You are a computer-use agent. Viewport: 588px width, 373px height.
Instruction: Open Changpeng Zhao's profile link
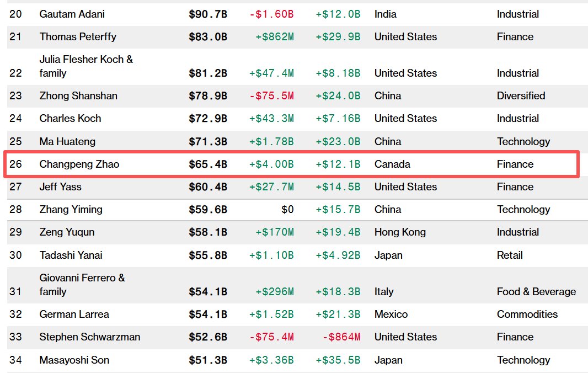pos(79,164)
